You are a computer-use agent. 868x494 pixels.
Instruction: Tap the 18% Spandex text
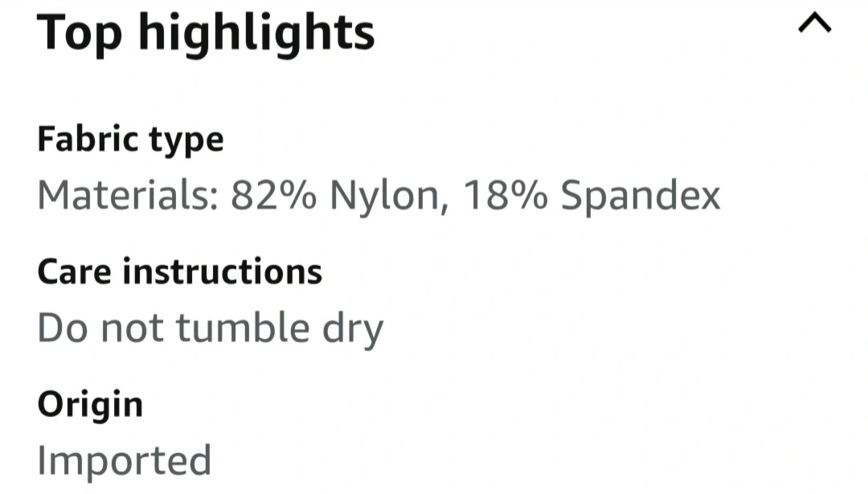592,195
